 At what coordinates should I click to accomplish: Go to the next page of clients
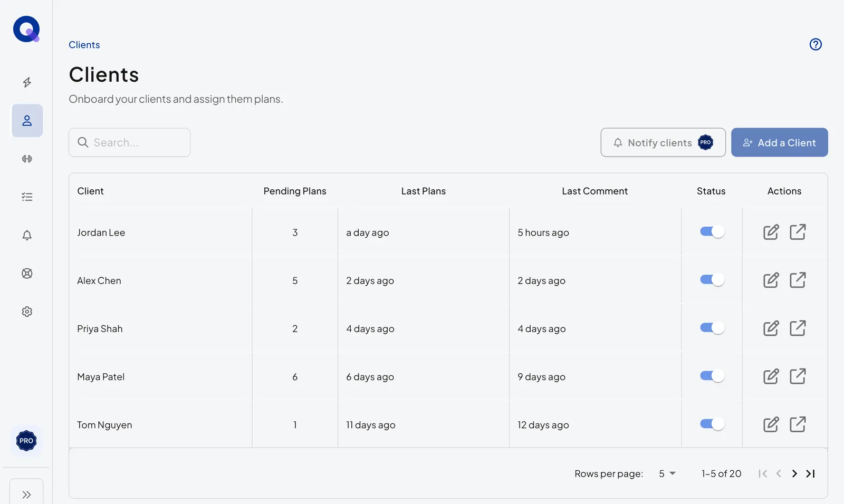pos(794,473)
